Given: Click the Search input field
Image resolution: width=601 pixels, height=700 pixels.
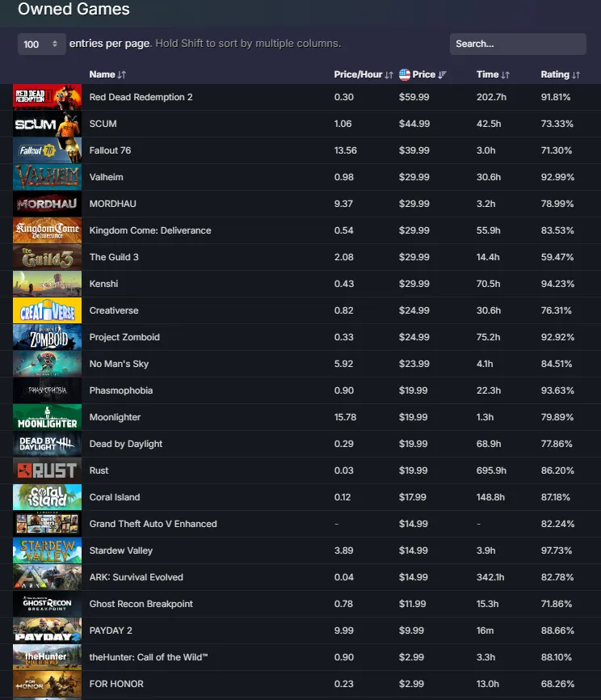Looking at the screenshot, I should click(x=518, y=44).
